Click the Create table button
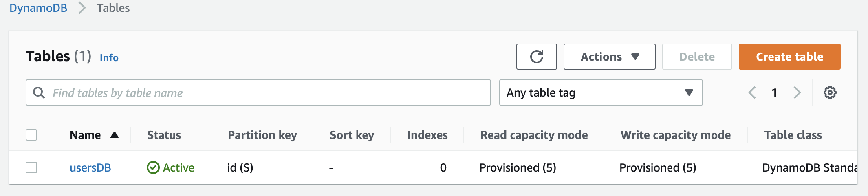868x196 pixels. click(x=789, y=57)
